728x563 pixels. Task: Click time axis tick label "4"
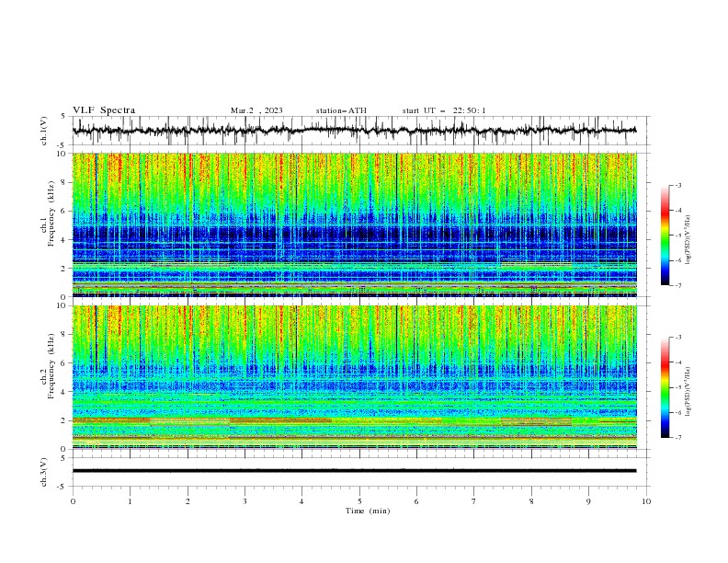tap(301, 501)
